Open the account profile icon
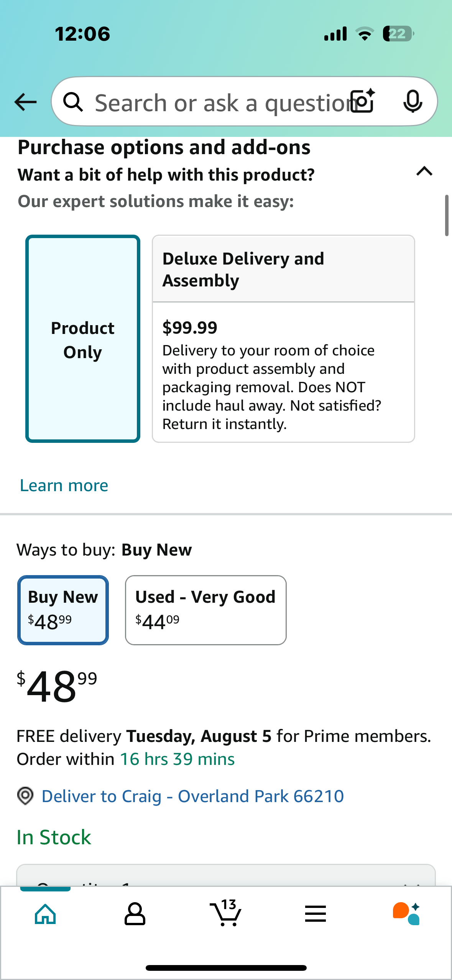Image resolution: width=452 pixels, height=980 pixels. 135,914
